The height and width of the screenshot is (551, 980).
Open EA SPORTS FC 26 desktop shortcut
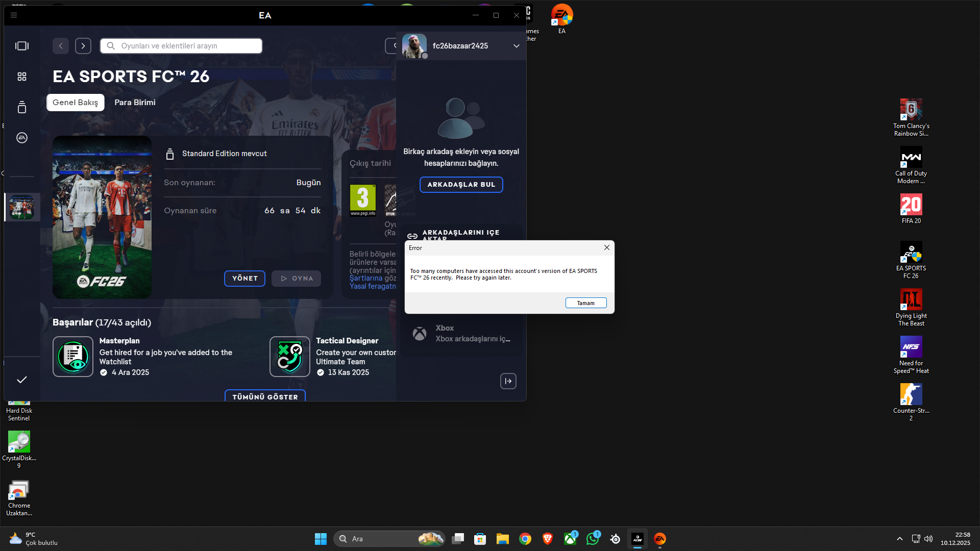(911, 260)
